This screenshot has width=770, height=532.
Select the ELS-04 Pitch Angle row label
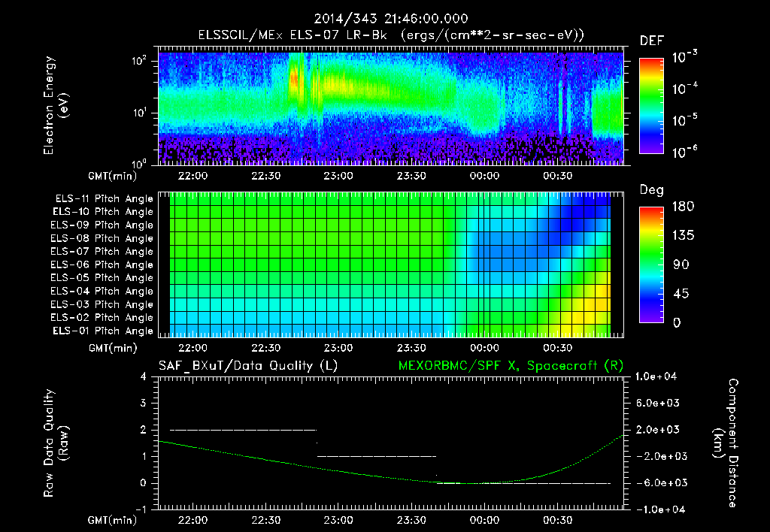tap(102, 291)
